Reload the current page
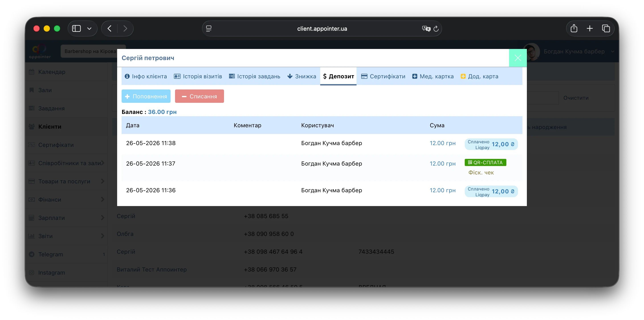 click(436, 28)
